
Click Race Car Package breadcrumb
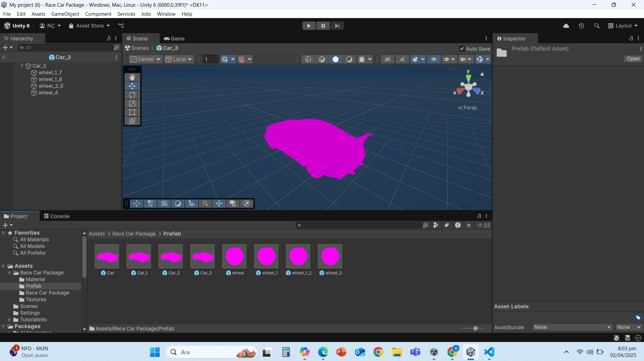click(134, 234)
